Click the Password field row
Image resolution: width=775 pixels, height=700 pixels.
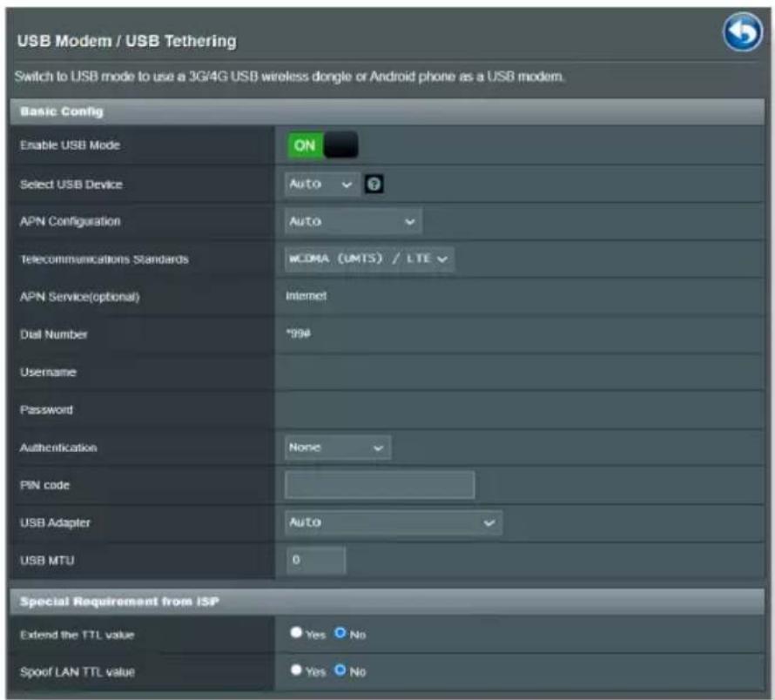coord(387,410)
